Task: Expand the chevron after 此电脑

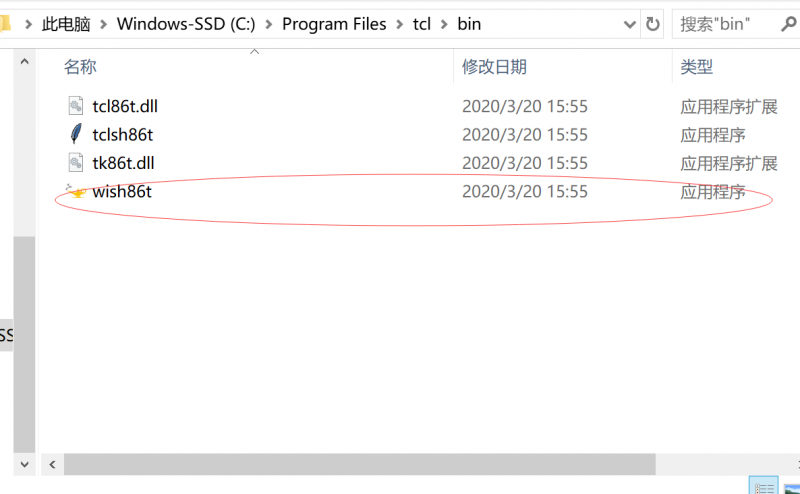Action: 103,24
